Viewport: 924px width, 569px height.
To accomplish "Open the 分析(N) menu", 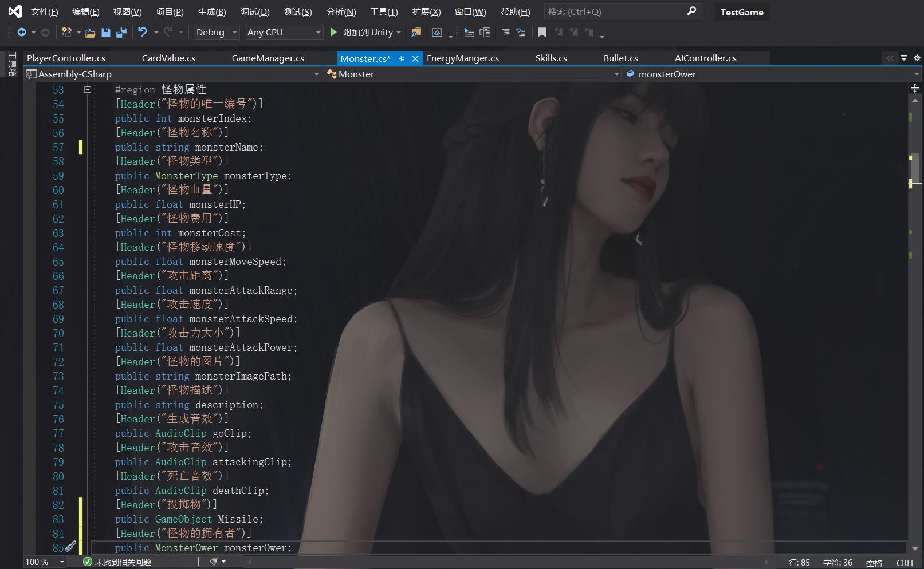I will tap(341, 11).
